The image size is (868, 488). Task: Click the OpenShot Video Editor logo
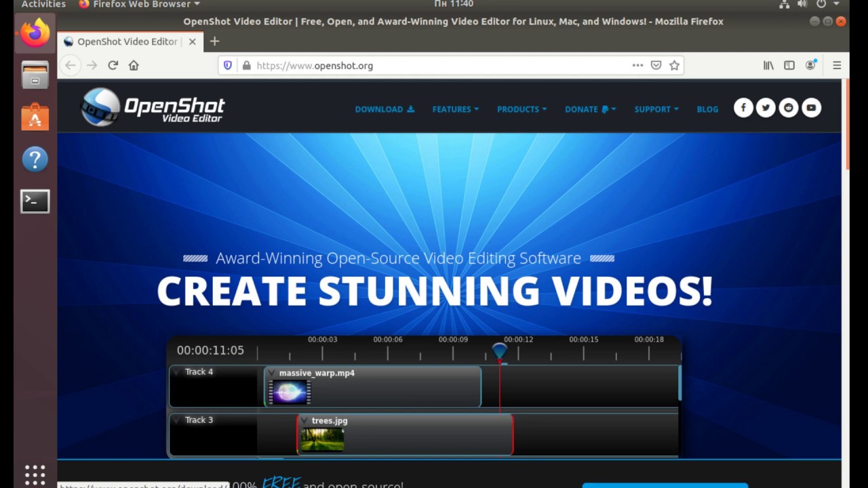(153, 107)
